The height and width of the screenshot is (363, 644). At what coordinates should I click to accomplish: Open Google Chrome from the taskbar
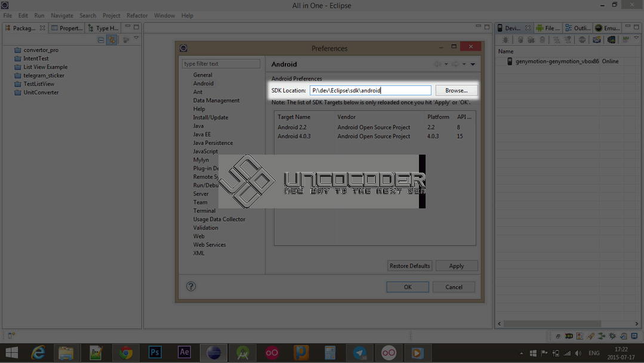point(126,353)
